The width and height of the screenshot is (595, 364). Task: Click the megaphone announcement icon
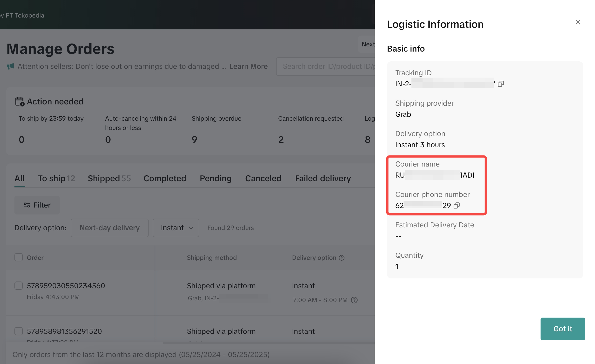point(10,67)
